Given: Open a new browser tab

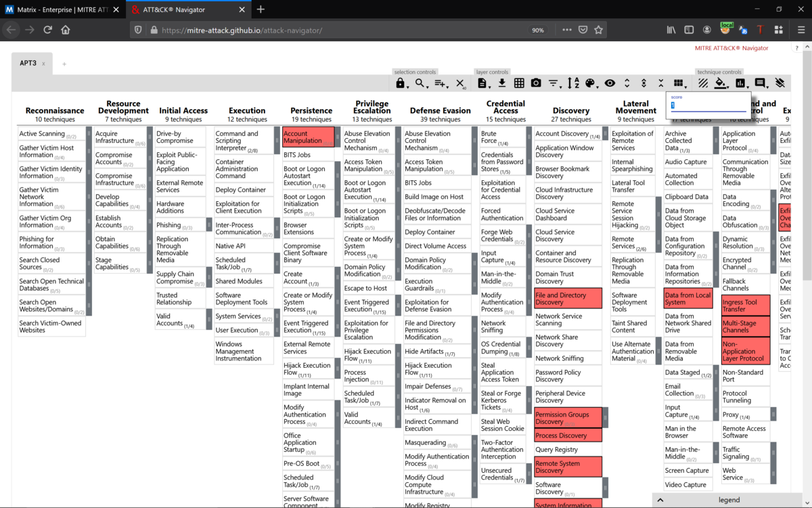Looking at the screenshot, I should [x=261, y=9].
